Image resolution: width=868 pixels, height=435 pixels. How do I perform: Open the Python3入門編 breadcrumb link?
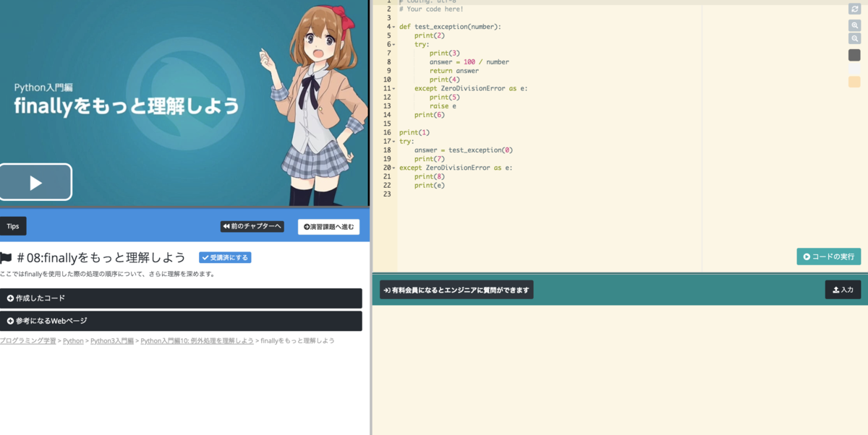point(112,340)
